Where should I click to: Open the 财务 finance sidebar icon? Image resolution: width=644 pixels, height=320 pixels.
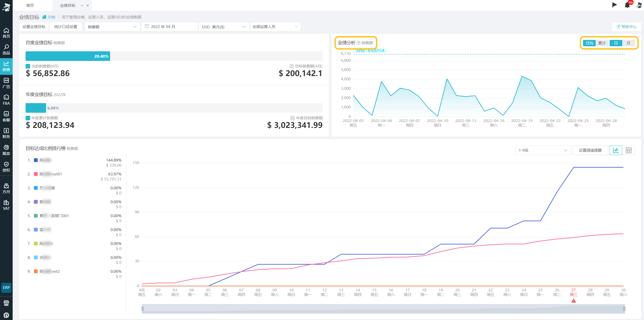6,133
